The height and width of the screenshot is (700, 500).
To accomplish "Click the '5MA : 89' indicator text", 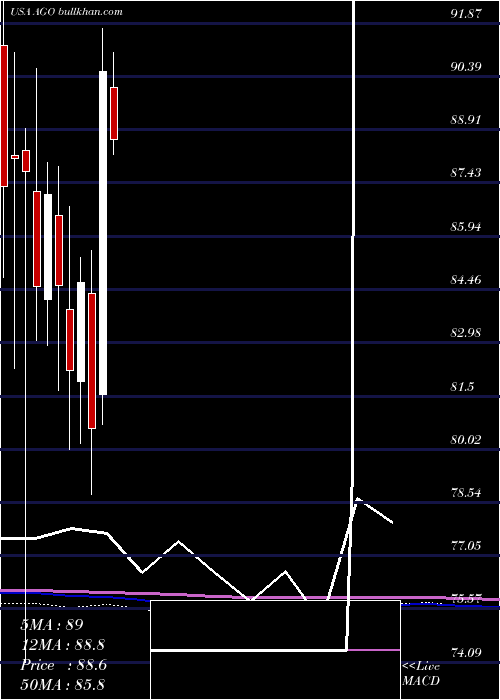I will (x=52, y=625).
